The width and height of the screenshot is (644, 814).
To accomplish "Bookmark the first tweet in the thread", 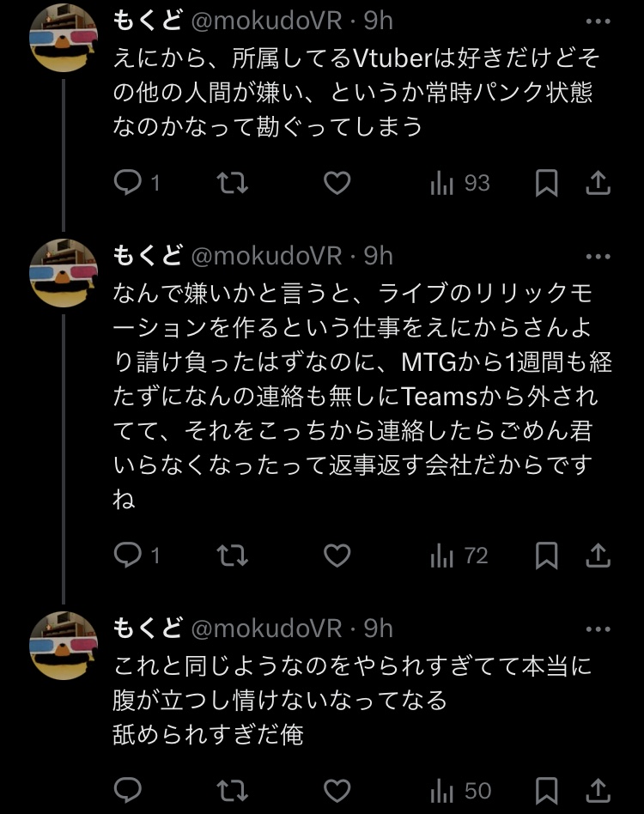I will pyautogui.click(x=547, y=183).
